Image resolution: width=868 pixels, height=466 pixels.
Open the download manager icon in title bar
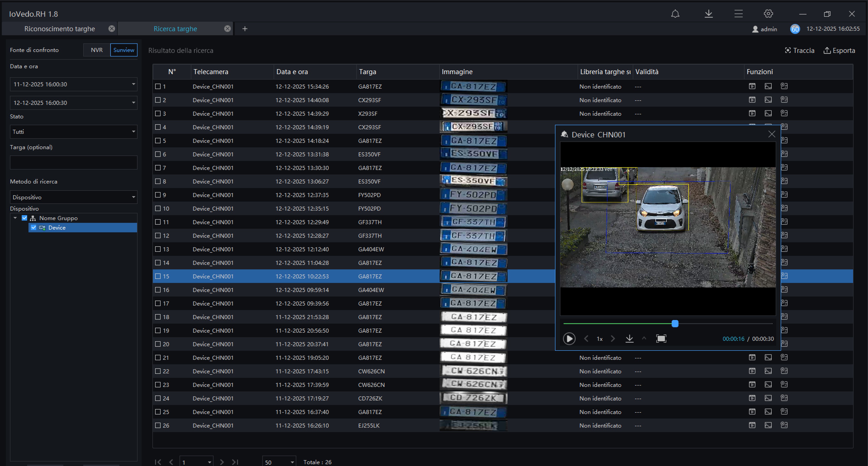pos(708,14)
